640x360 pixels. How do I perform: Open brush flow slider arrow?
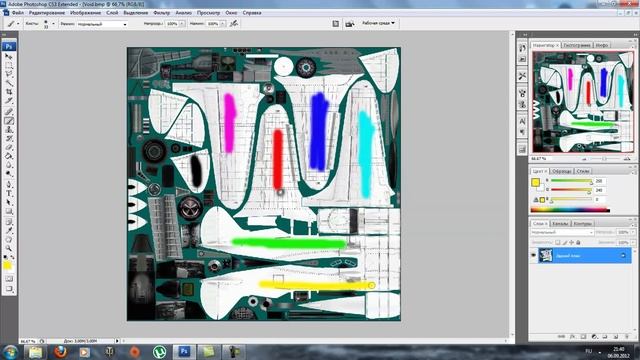pyautogui.click(x=223, y=24)
